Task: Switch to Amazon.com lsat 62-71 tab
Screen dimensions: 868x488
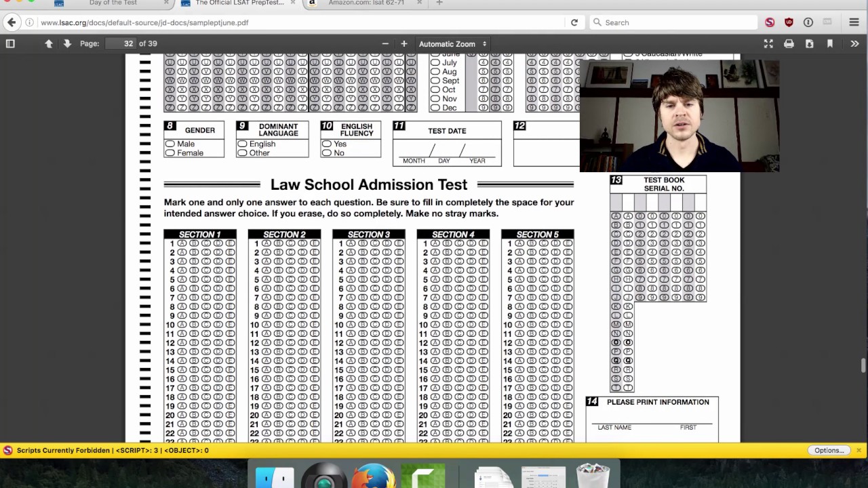Action: click(x=366, y=3)
